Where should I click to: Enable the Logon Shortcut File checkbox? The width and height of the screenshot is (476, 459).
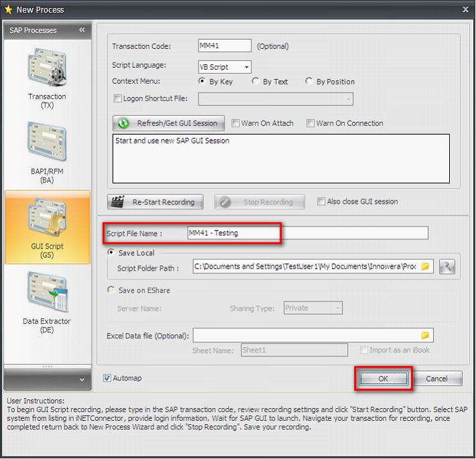coord(118,99)
